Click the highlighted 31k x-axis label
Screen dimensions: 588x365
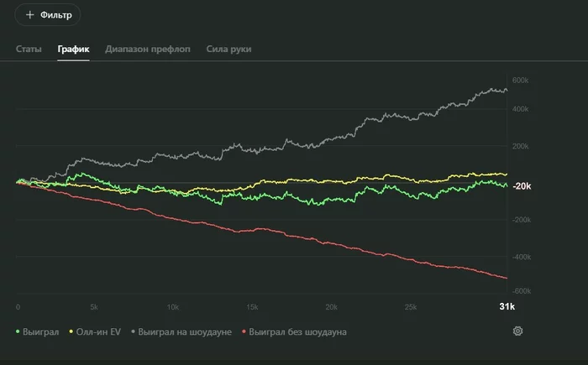pyautogui.click(x=507, y=307)
